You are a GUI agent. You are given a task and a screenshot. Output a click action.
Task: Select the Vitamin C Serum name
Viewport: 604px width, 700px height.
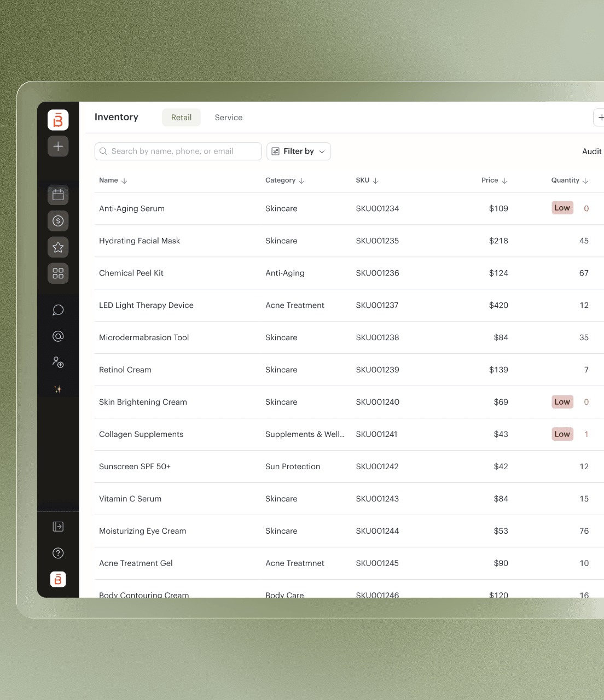[130, 499]
